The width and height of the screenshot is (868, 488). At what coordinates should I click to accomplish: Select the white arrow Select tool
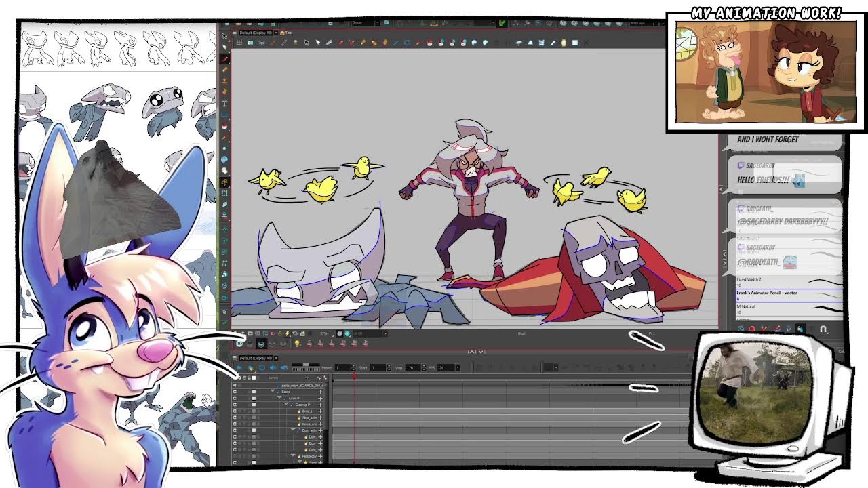224,47
